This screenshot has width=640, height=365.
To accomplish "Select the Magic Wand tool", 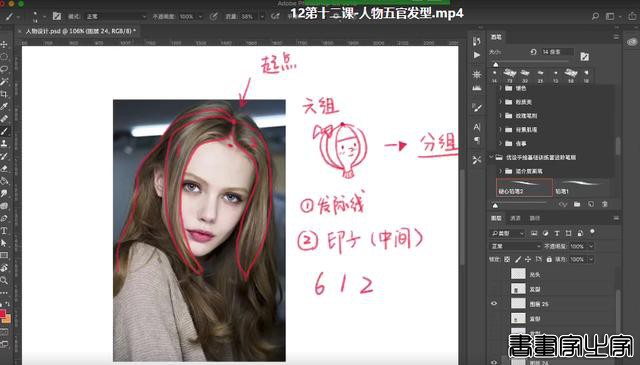I will [4, 82].
